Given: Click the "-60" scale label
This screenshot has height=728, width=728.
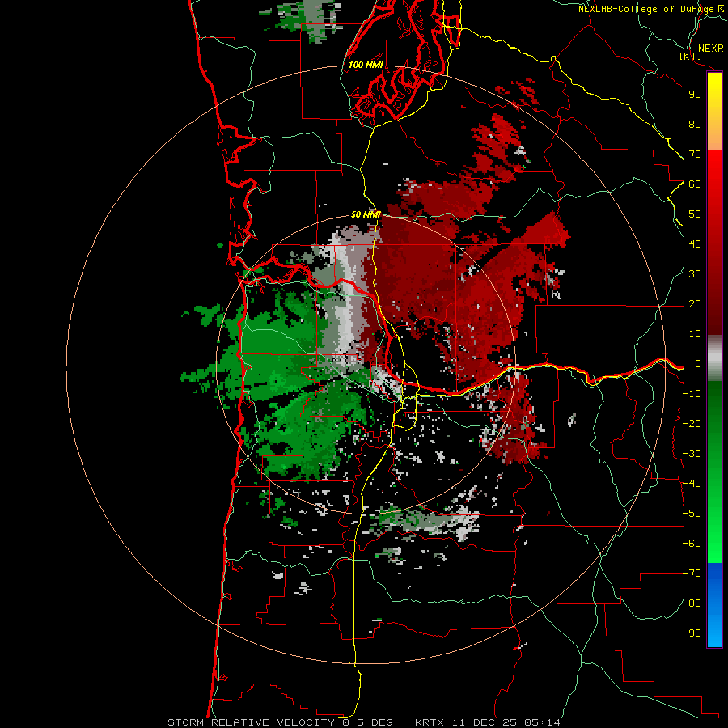Looking at the screenshot, I should tap(692, 544).
